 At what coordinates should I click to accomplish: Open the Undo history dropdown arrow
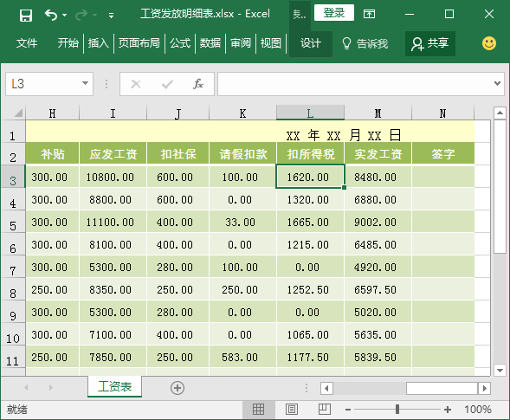pos(64,15)
